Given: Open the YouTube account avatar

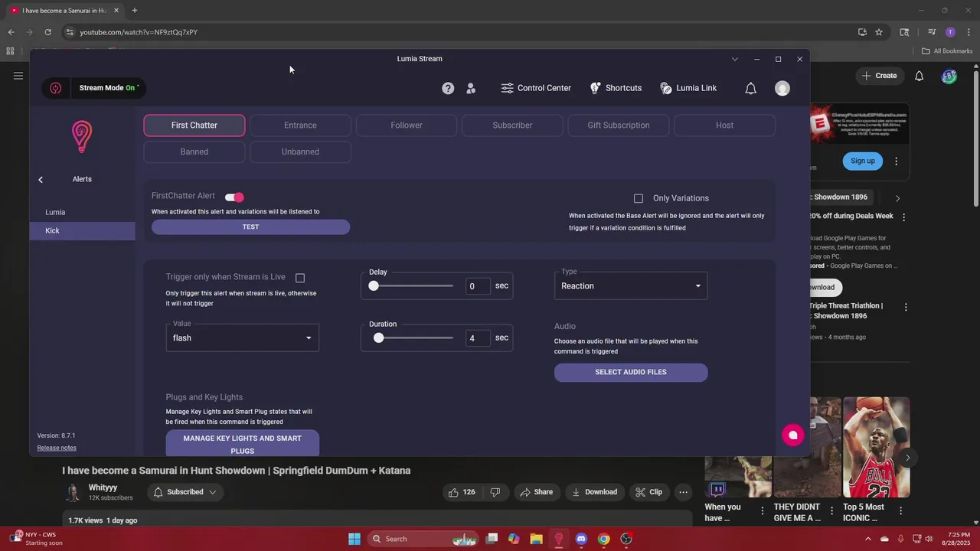Looking at the screenshot, I should pyautogui.click(x=949, y=76).
